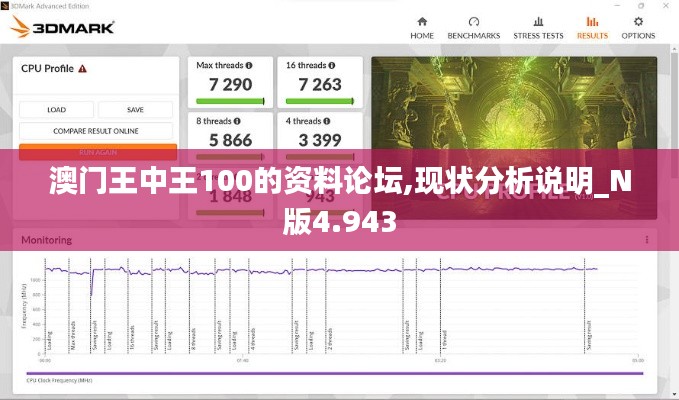Viewport: 679px width, 400px height.
Task: Click the Max threads score 7 290
Action: 230,84
